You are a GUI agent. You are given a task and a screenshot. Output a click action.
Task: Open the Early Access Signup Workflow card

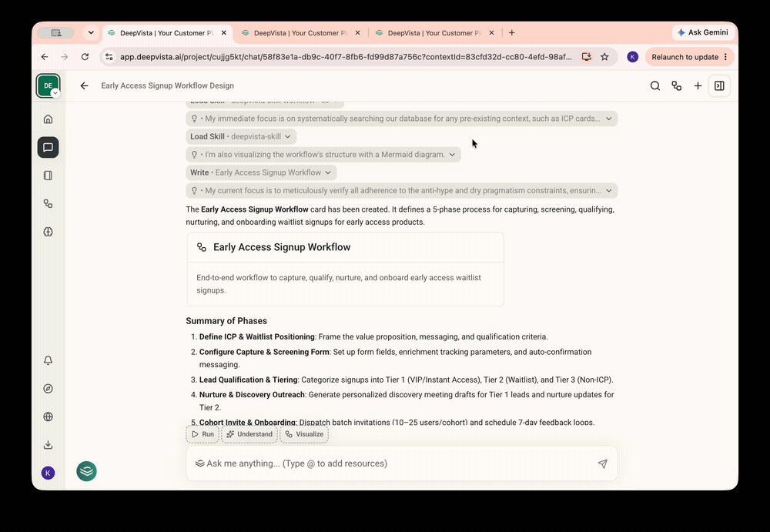click(x=345, y=269)
